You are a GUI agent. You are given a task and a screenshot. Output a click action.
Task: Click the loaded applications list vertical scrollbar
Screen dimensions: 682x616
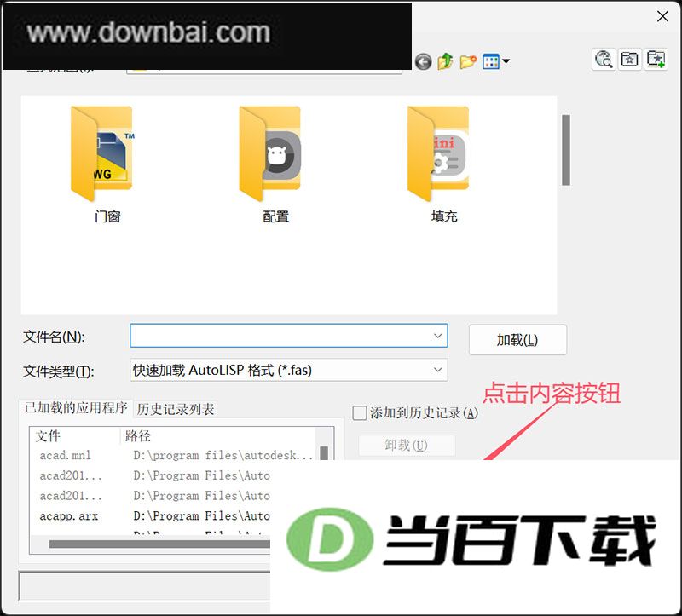click(x=324, y=453)
